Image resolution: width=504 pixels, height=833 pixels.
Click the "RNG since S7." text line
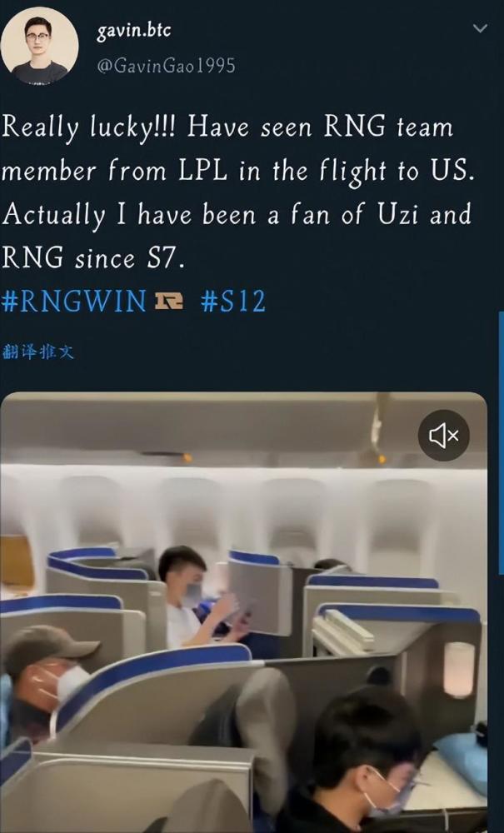click(x=93, y=257)
